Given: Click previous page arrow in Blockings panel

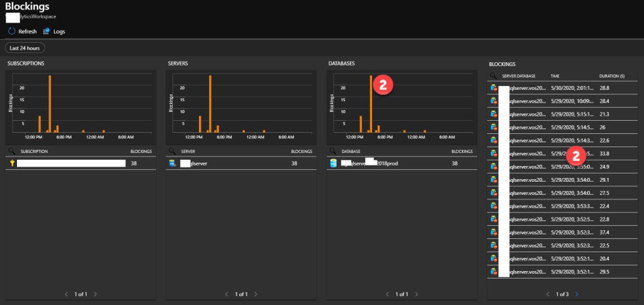Looking at the screenshot, I should (548, 294).
